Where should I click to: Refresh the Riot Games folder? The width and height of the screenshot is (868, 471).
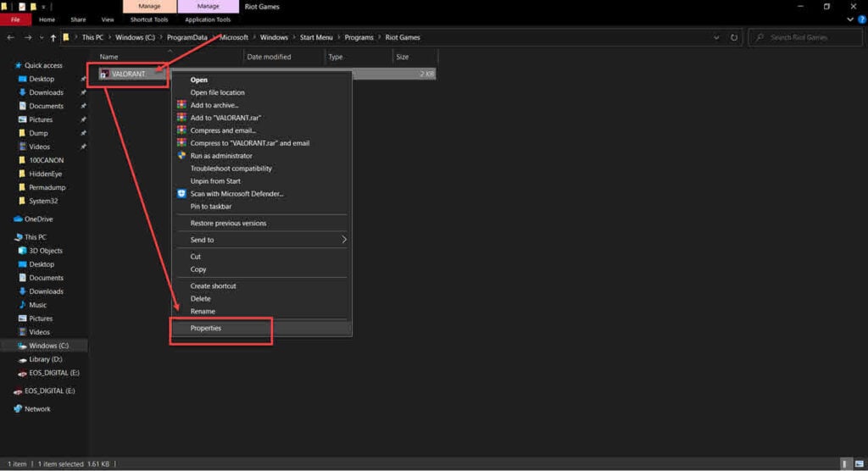tap(734, 37)
